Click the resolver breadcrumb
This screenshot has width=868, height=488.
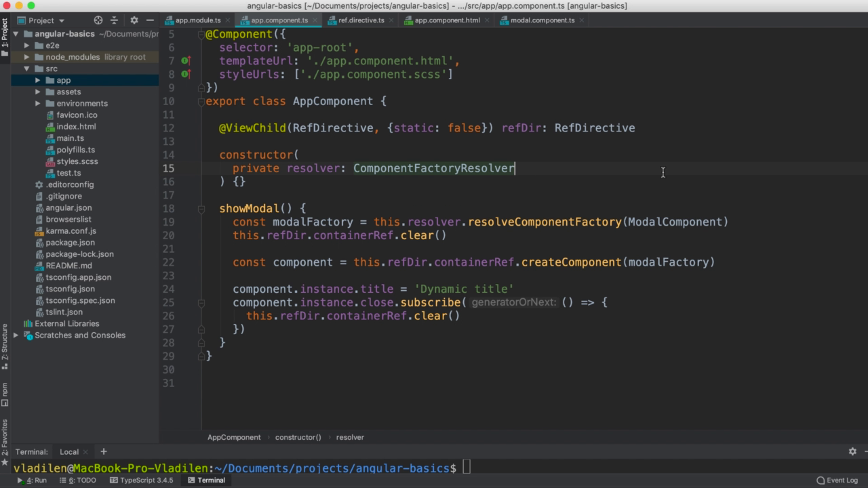tap(350, 437)
